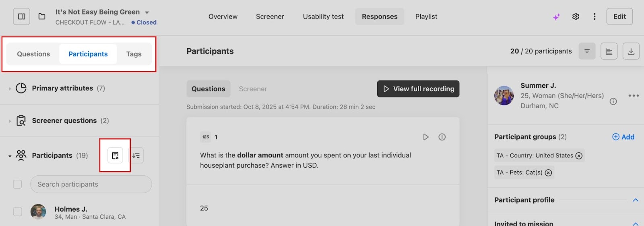Open the AI sparkle assistant icon
This screenshot has height=226, width=644.
click(556, 17)
